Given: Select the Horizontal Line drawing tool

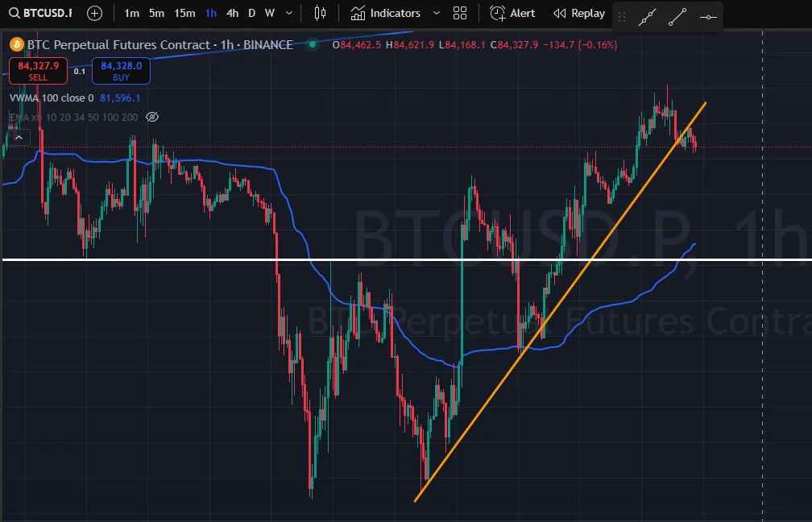Looking at the screenshot, I should [708, 17].
